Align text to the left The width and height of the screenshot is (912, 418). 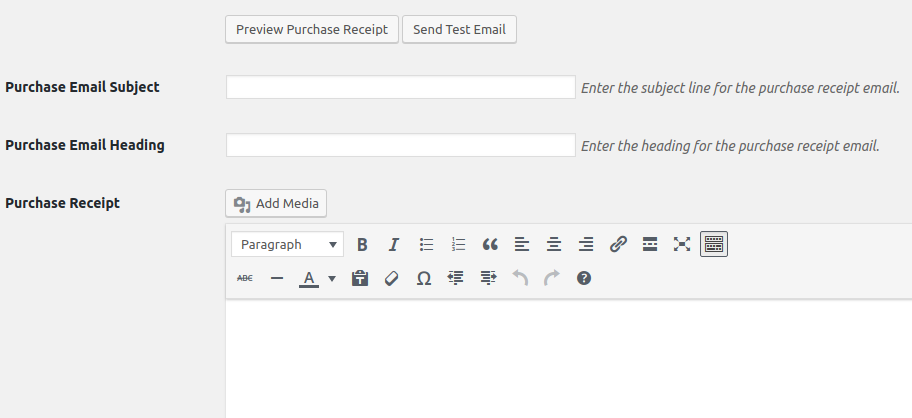click(522, 244)
